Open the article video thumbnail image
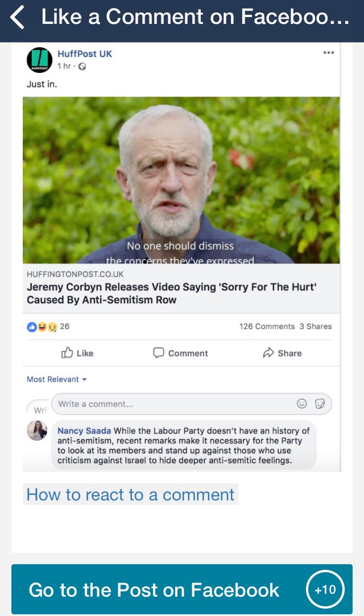 [x=181, y=180]
